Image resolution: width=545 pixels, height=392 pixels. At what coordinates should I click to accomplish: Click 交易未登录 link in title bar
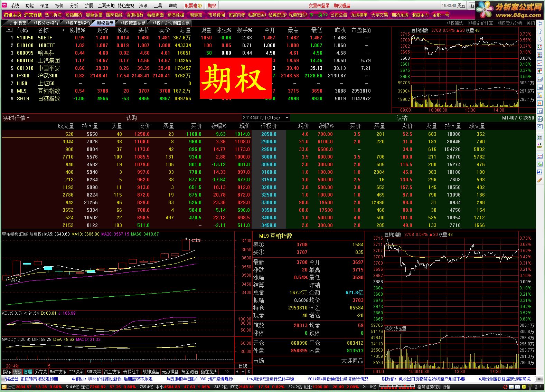[x=319, y=6]
